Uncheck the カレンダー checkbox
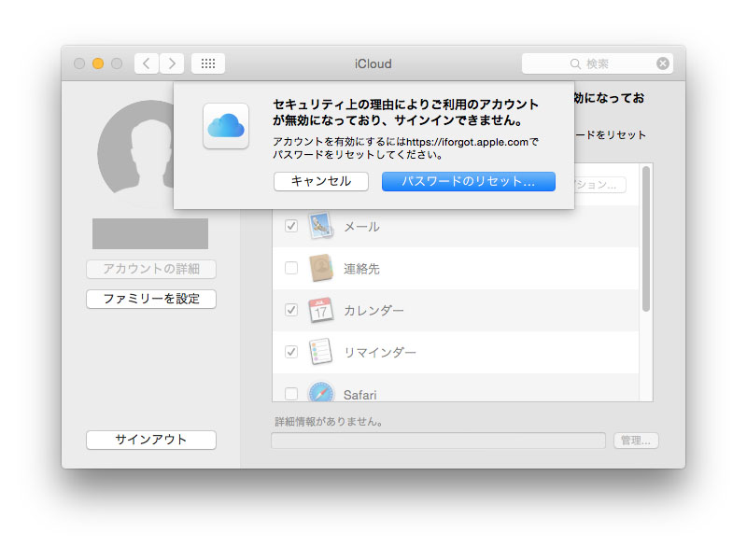Viewport: 747px width, 560px height. click(x=291, y=310)
